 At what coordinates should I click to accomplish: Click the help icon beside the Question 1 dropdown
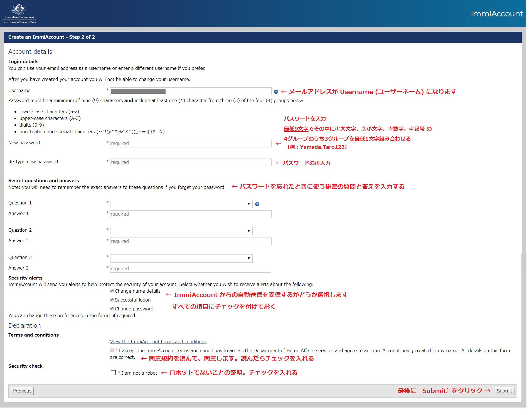coord(257,204)
